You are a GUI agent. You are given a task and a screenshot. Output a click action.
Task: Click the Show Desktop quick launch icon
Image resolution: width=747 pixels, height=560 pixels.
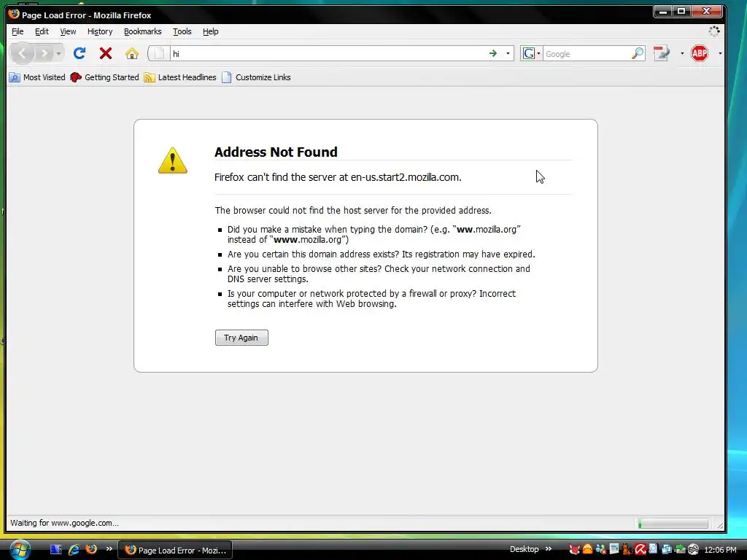click(55, 550)
